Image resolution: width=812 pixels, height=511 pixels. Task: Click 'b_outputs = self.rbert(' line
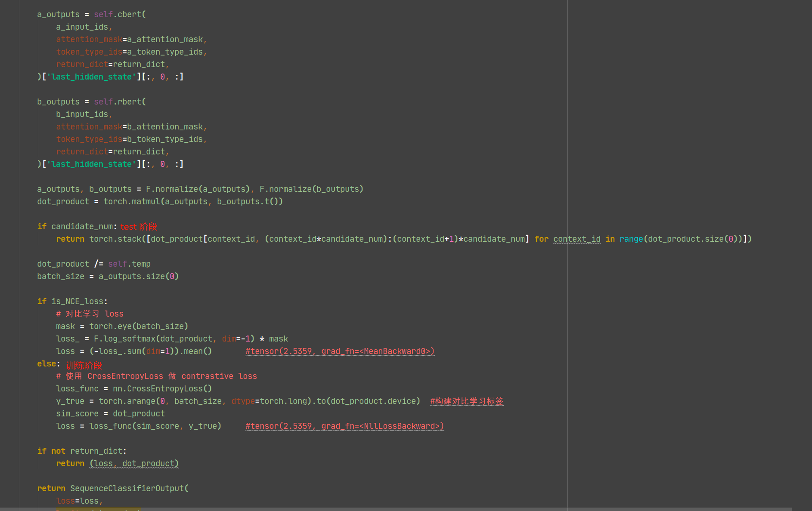(x=91, y=102)
